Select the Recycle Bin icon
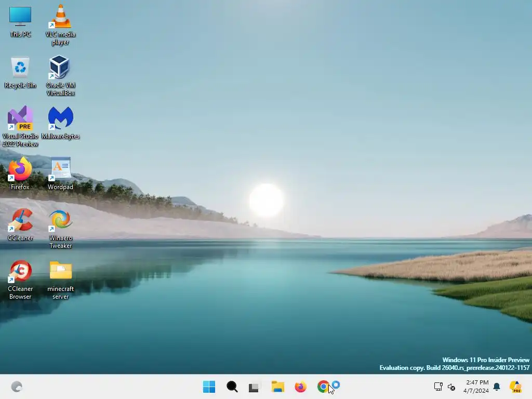The height and width of the screenshot is (399, 532). click(20, 73)
